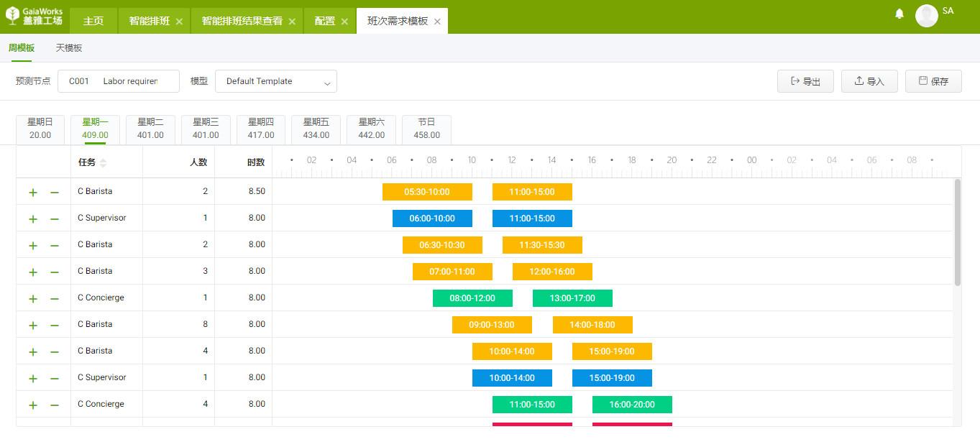Select the blue 06:00-10:00 Supervisor shift block
Viewport: 980px width, 447px height.
point(432,218)
